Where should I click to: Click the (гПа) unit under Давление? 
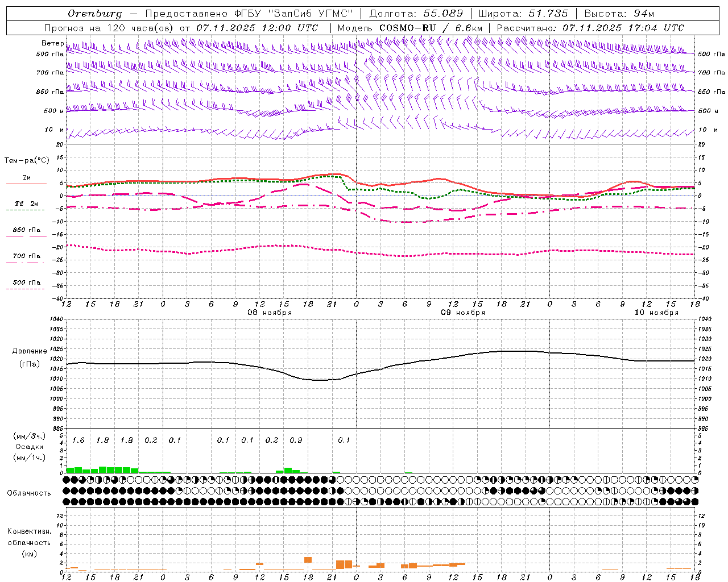coord(30,364)
